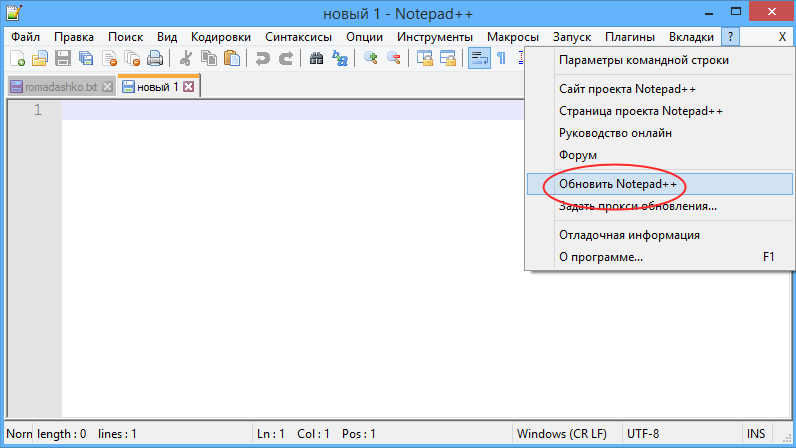This screenshot has width=796, height=448.
Task: Open the Файл menu
Action: point(25,37)
